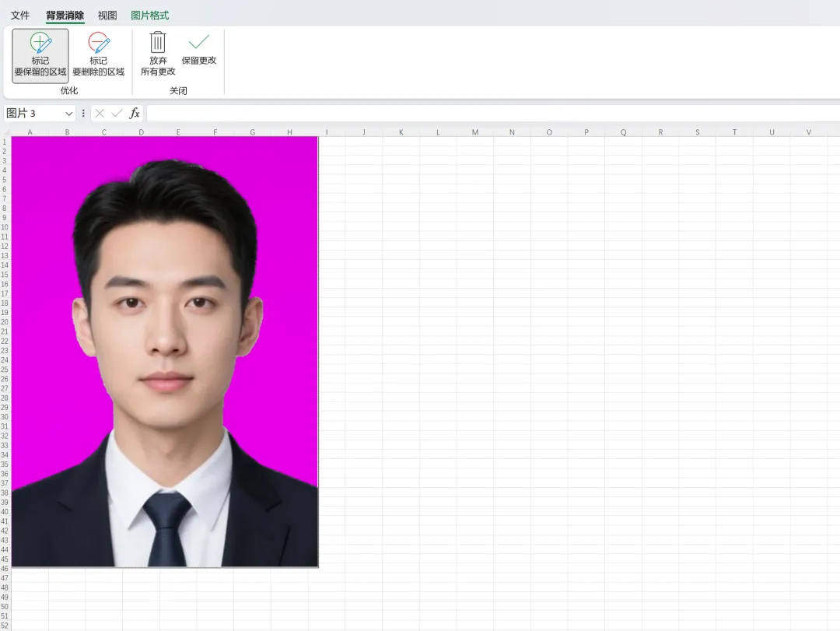This screenshot has height=631, width=840.
Task: Switch to the 图片格式 tab
Action: (150, 16)
